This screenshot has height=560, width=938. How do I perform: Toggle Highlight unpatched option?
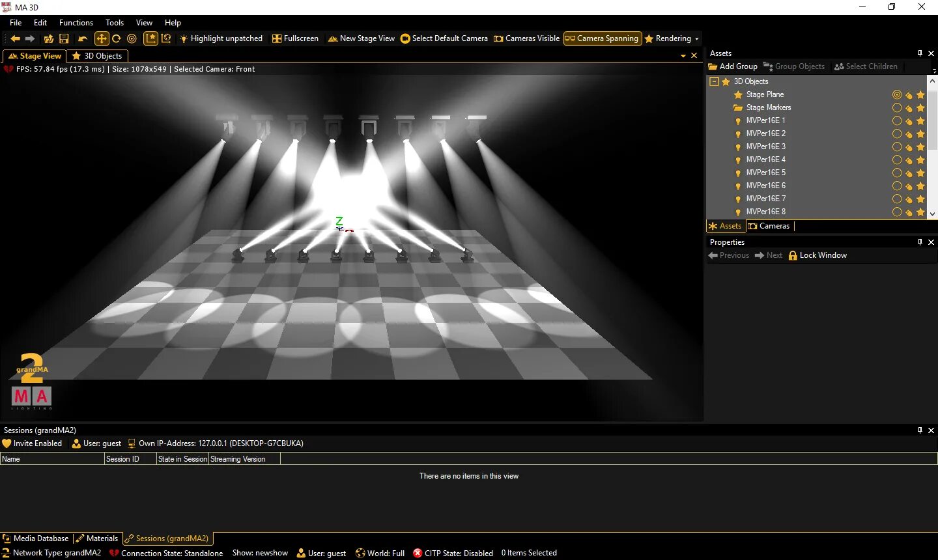pyautogui.click(x=221, y=38)
